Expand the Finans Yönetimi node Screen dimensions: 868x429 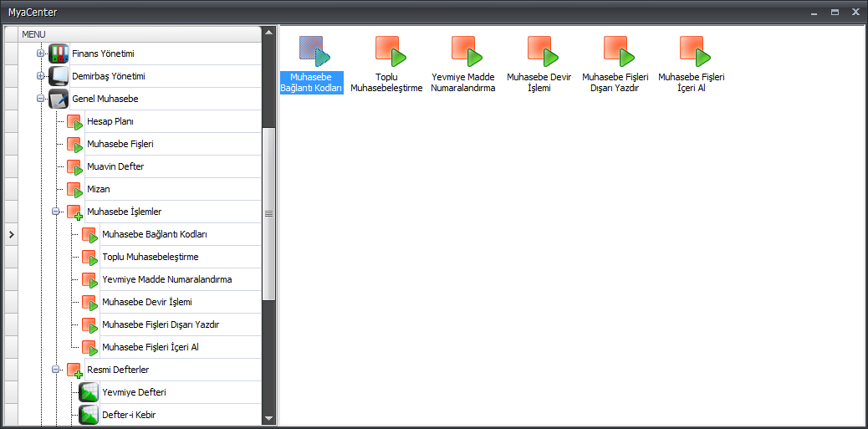[x=40, y=54]
